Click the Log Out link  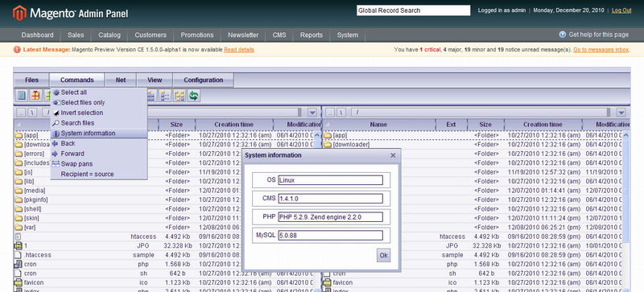[621, 10]
